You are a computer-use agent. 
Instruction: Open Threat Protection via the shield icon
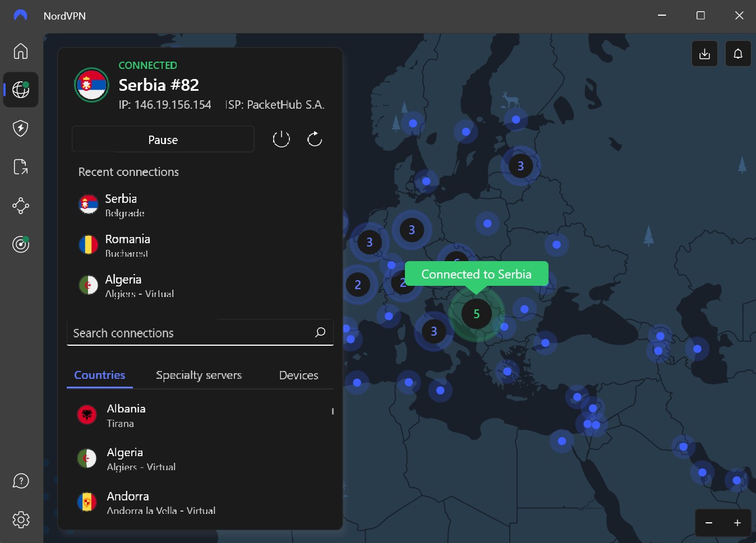[x=20, y=128]
